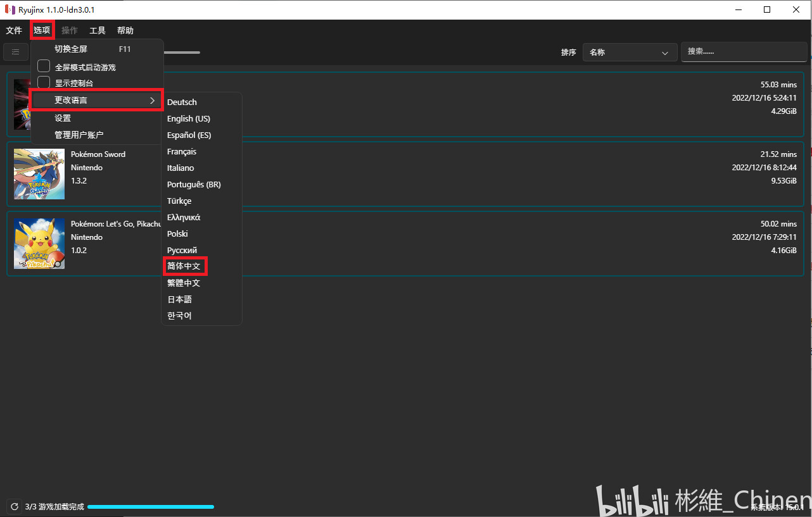This screenshot has width=812, height=517.
Task: Open the 文件 menu
Action: [x=14, y=30]
